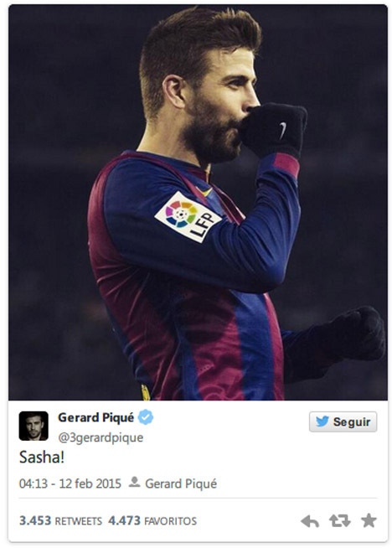Click the reply arrow icon
Screen dimensions: 392x548
tap(310, 521)
